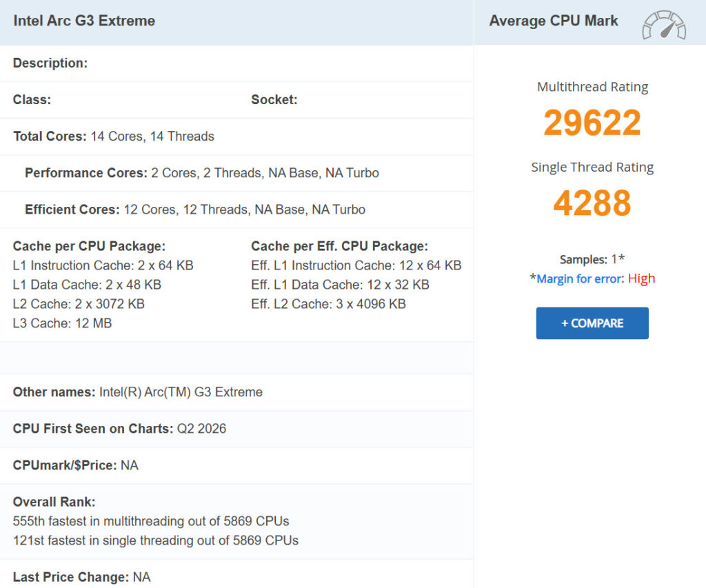This screenshot has width=706, height=588.
Task: Click the + COMPARE button
Action: pos(592,323)
